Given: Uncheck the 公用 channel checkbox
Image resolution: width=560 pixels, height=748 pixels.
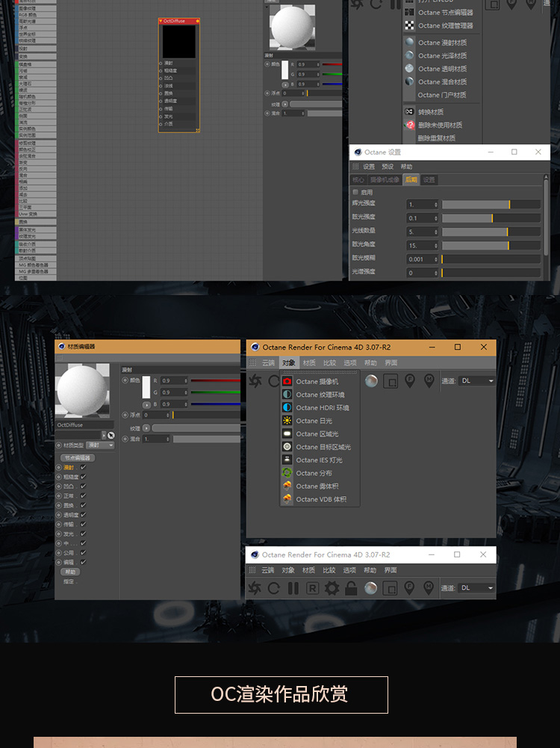Looking at the screenshot, I should point(84,553).
